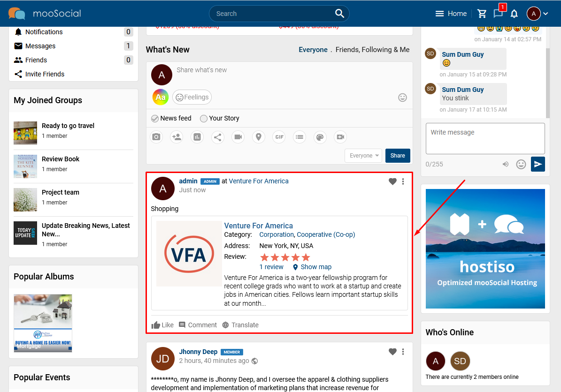
Task: Click the video-plus icon in composer toolbar
Action: click(340, 137)
